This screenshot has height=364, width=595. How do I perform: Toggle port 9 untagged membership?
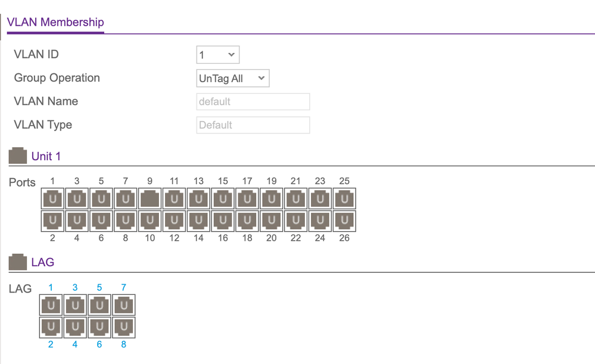(x=149, y=199)
